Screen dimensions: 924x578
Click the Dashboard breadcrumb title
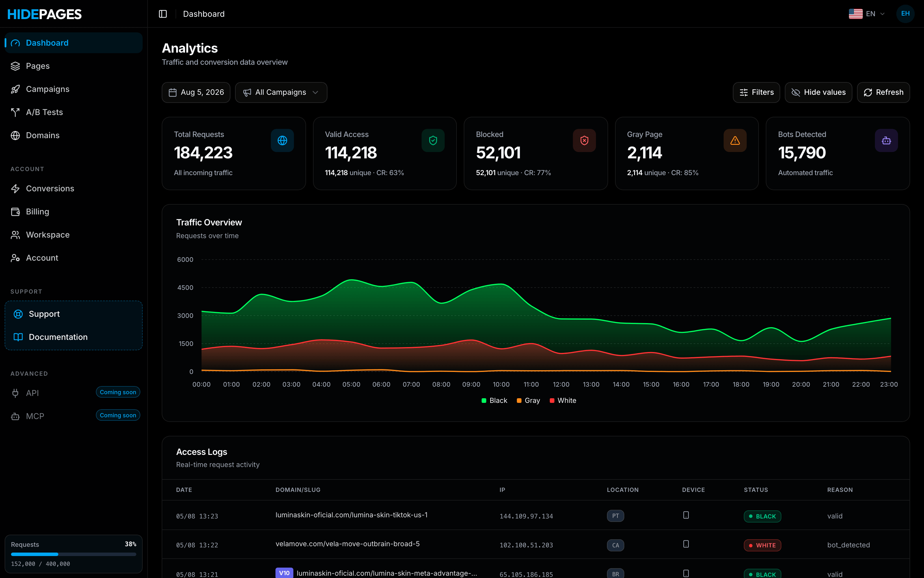coord(204,14)
